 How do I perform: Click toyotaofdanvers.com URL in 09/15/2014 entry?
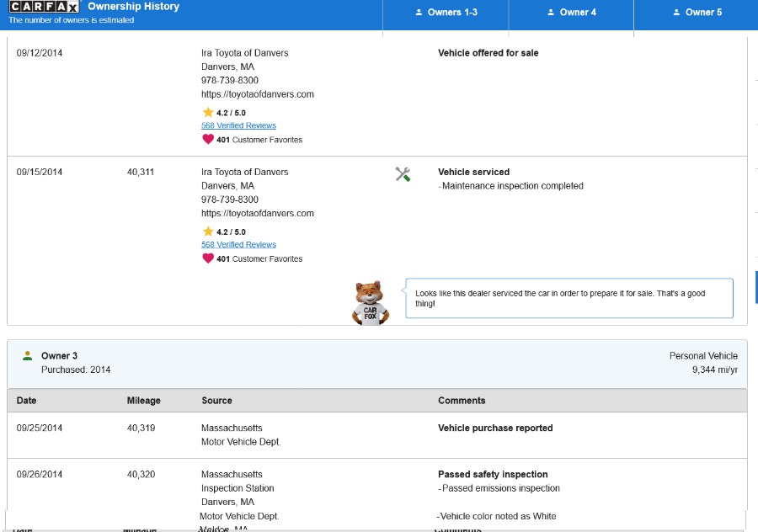click(258, 213)
